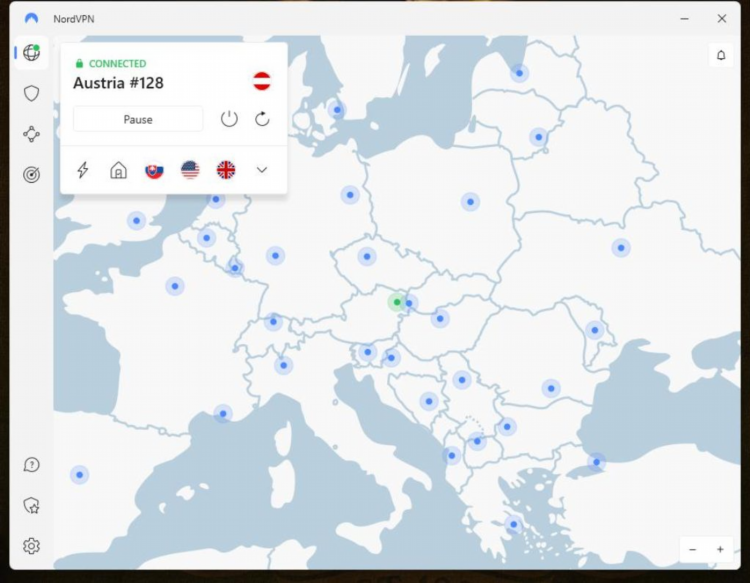Image resolution: width=750 pixels, height=583 pixels.
Task: Select the Switzerland server pin
Action: (273, 322)
